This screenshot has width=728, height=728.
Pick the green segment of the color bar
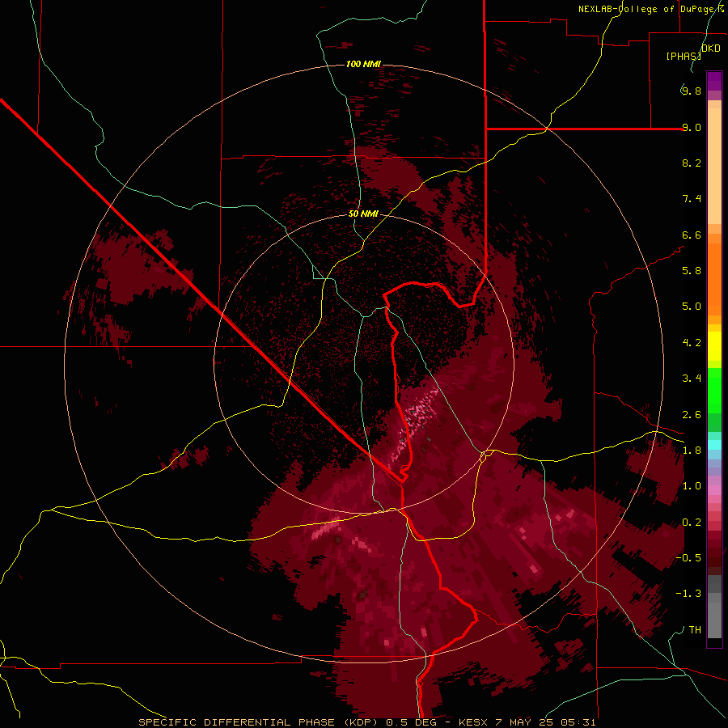tap(714, 390)
